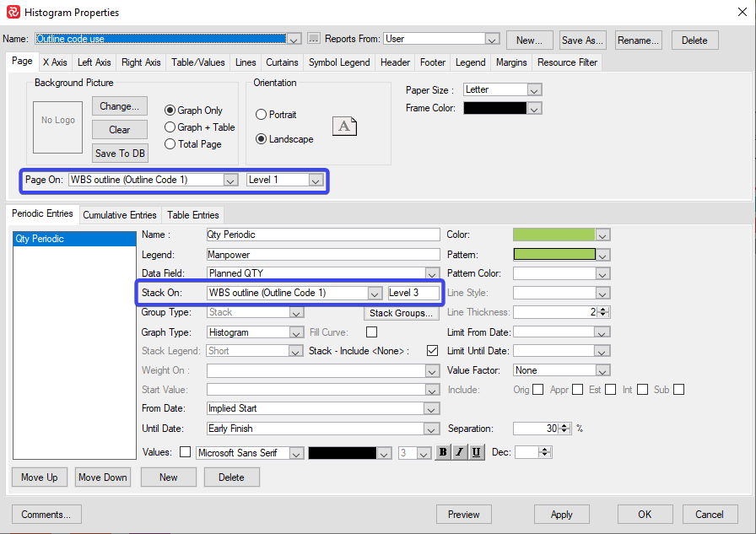Select the Graph + Table radio option

point(170,127)
